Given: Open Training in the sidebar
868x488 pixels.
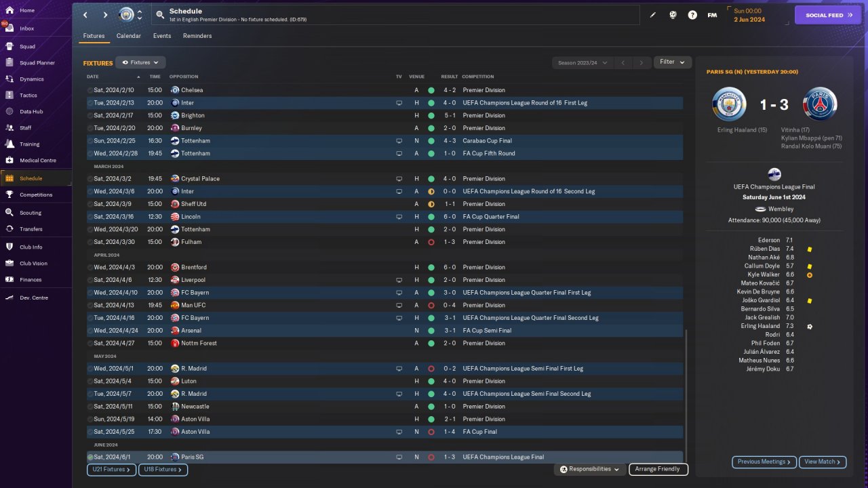Looking at the screenshot, I should click(x=37, y=144).
